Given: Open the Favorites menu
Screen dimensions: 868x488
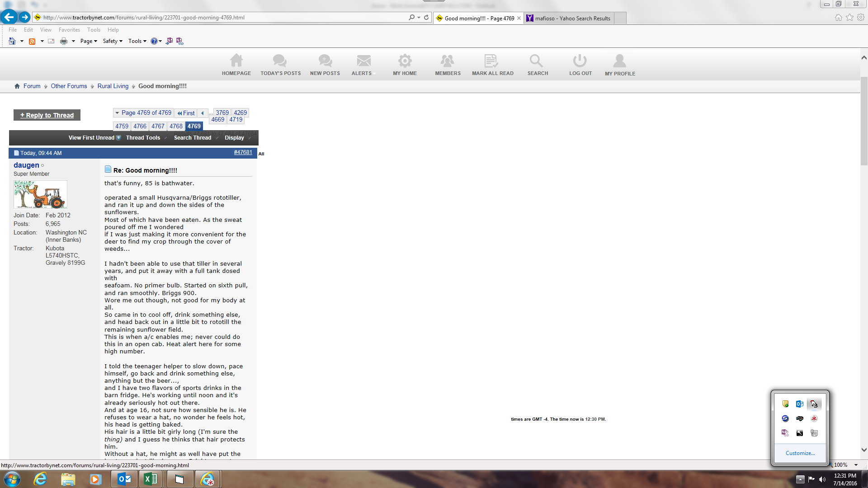Looking at the screenshot, I should (x=69, y=30).
